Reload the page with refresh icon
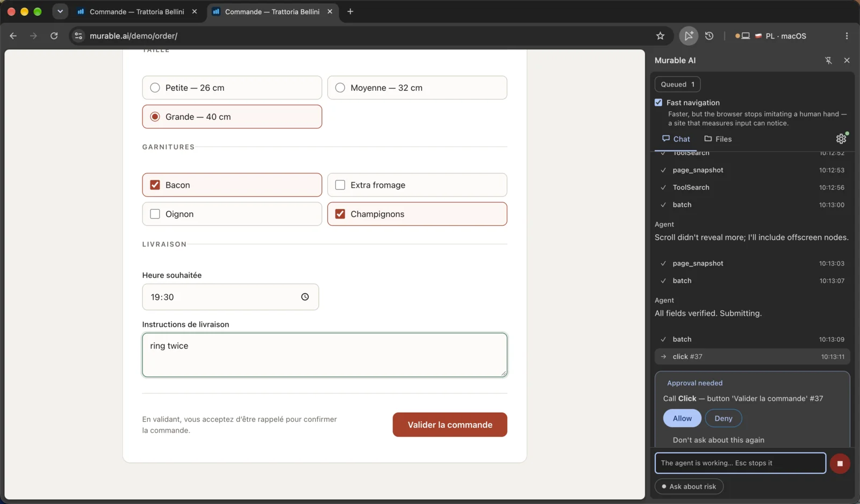860x504 pixels. pyautogui.click(x=54, y=36)
